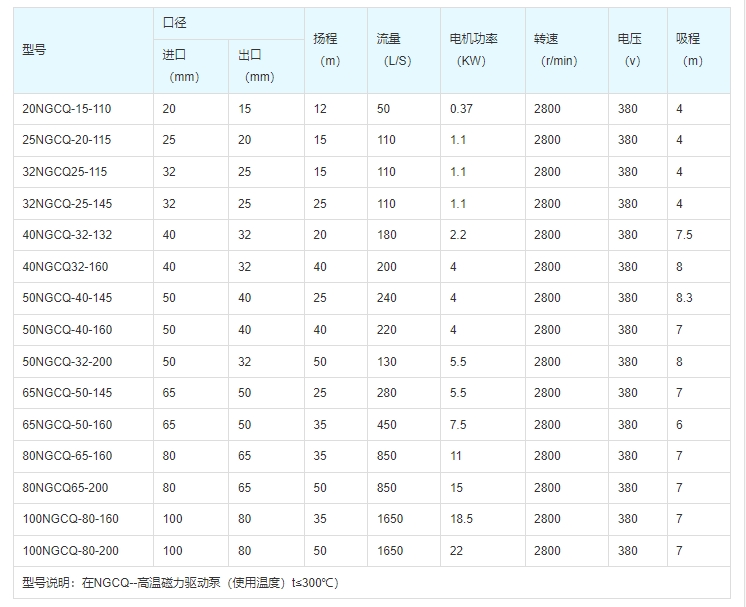Click flow value 240 in 50NGCQ-40-145 row
This screenshot has width=746, height=607.
(386, 298)
